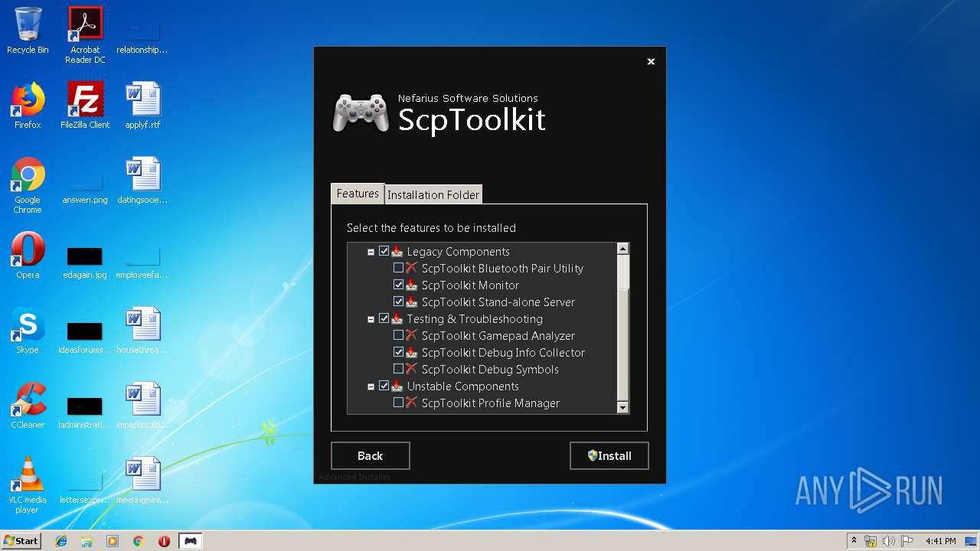Click feature list scrollbar up arrow
Viewport: 980px width, 551px height.
pos(622,249)
